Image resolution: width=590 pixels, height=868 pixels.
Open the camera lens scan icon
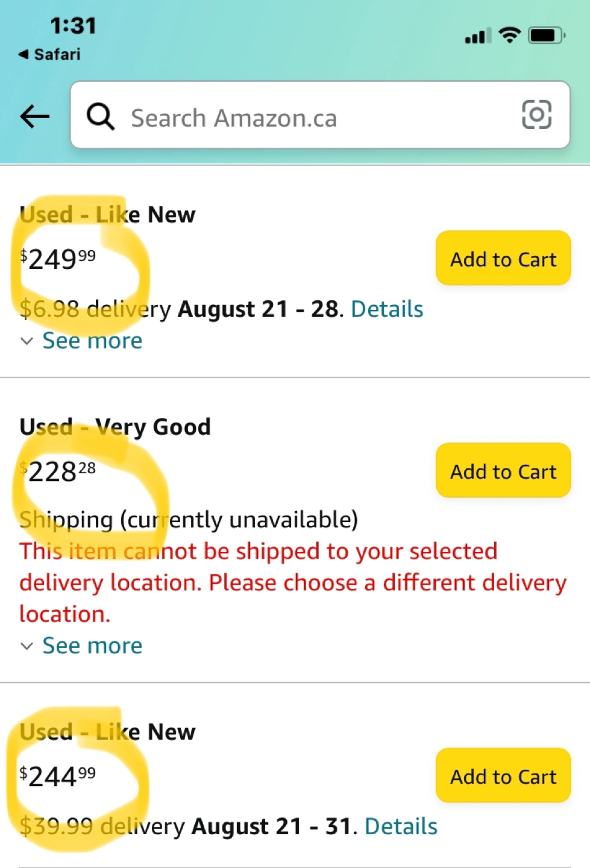[x=536, y=115]
